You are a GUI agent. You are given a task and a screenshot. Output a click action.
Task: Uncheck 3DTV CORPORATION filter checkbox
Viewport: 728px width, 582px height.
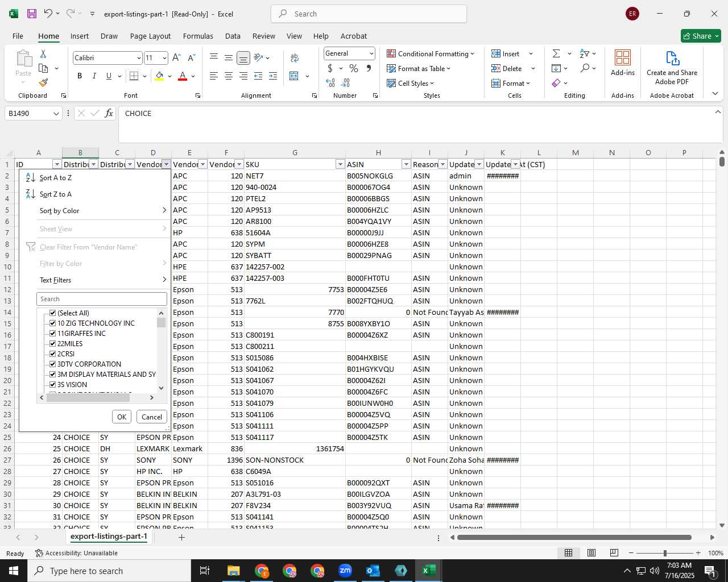[52, 364]
